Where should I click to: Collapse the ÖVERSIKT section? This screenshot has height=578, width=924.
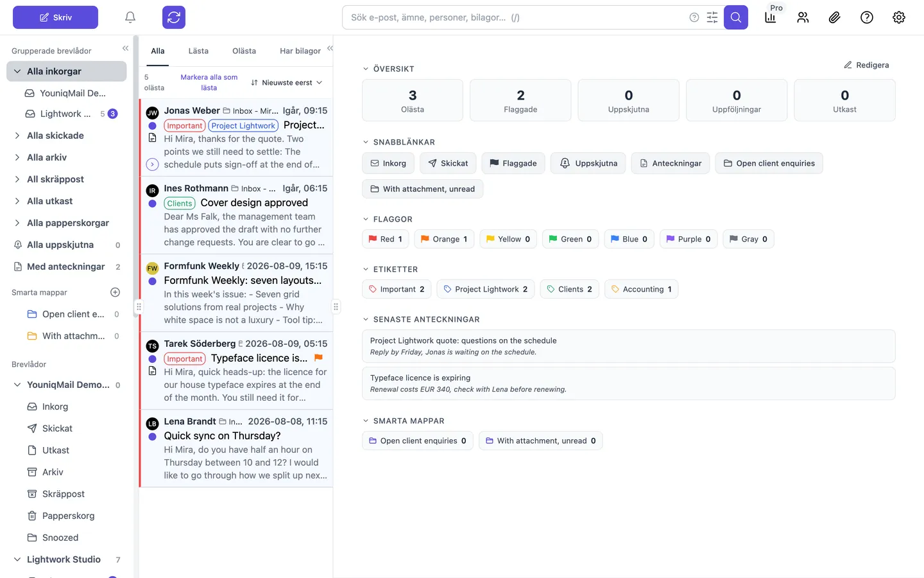coord(366,69)
